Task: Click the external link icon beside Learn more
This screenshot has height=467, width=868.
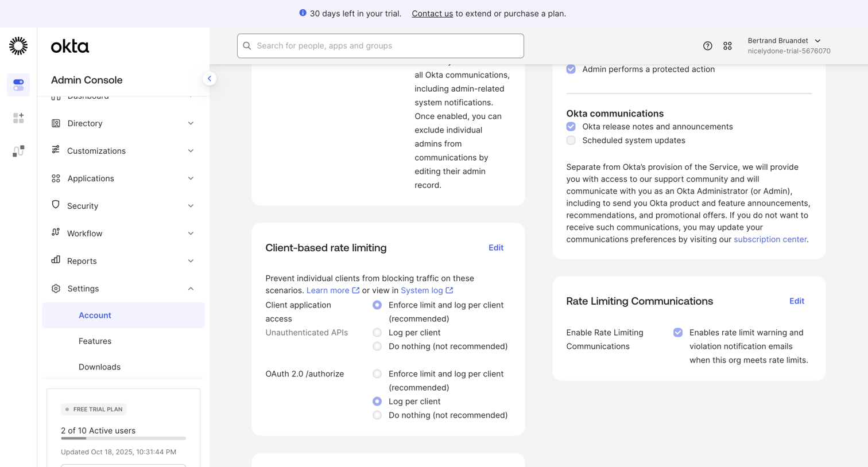Action: 356,290
